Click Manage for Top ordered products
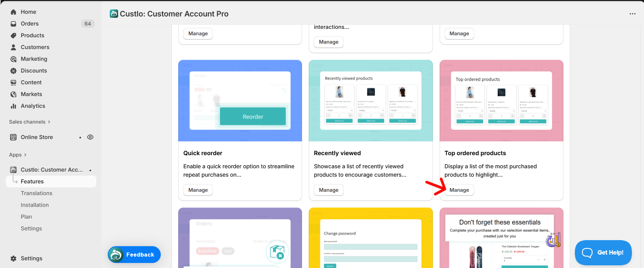644x268 pixels. pyautogui.click(x=459, y=190)
